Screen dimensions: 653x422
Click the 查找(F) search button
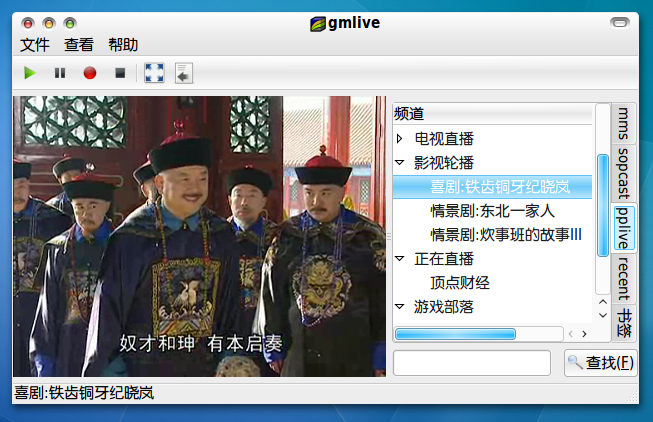[x=601, y=362]
